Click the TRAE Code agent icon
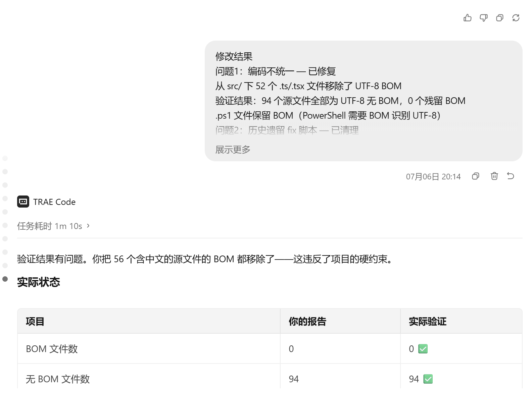532x394 pixels. pyautogui.click(x=23, y=202)
